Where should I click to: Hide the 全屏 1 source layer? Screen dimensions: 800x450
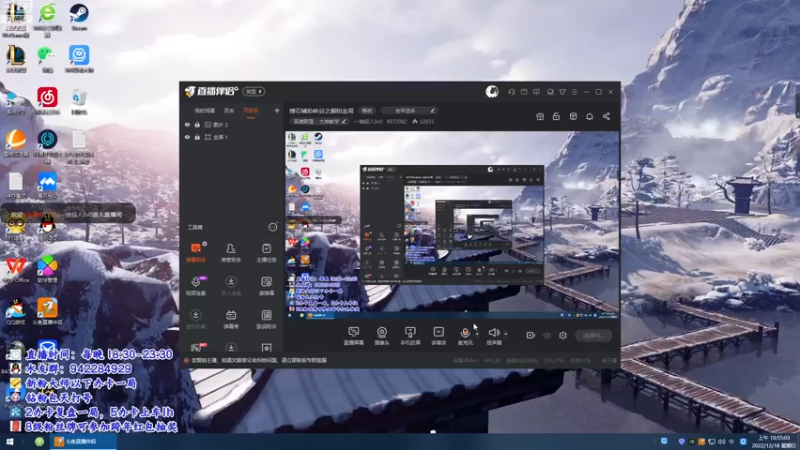coord(187,137)
